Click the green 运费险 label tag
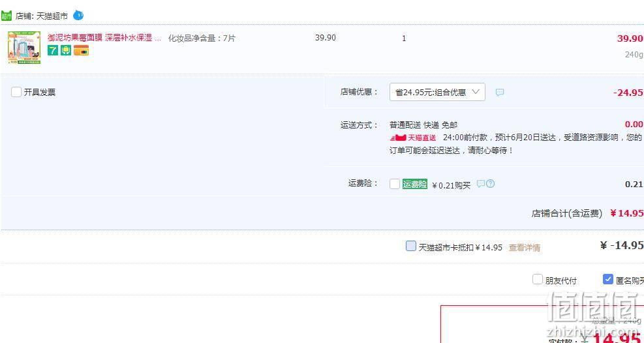 pos(415,185)
